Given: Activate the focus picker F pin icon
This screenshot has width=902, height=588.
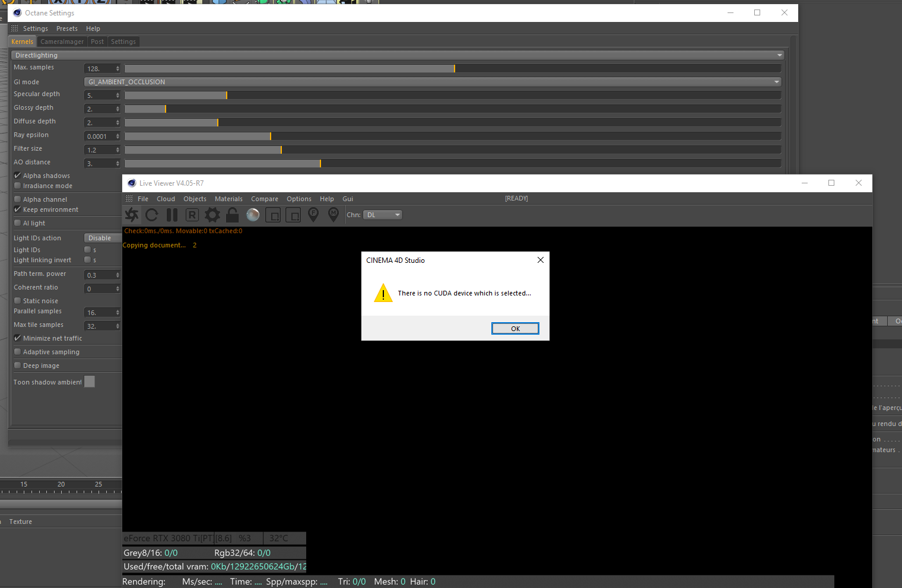Looking at the screenshot, I should tap(313, 215).
